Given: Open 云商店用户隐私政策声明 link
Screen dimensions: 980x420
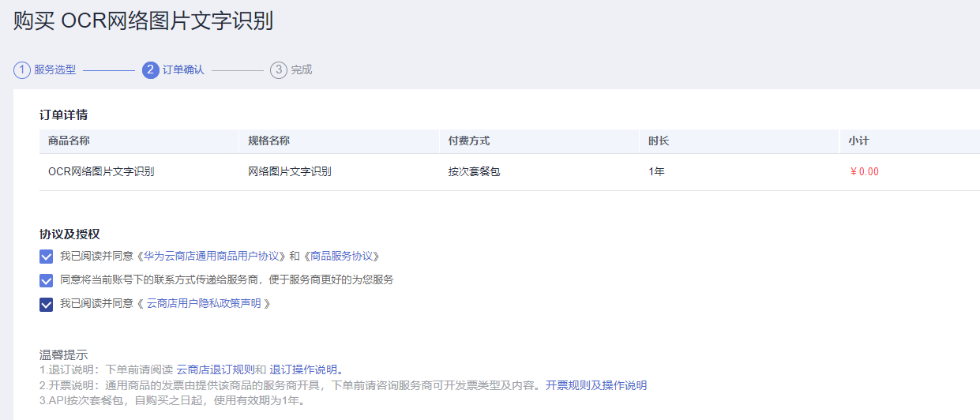Looking at the screenshot, I should point(203,304).
